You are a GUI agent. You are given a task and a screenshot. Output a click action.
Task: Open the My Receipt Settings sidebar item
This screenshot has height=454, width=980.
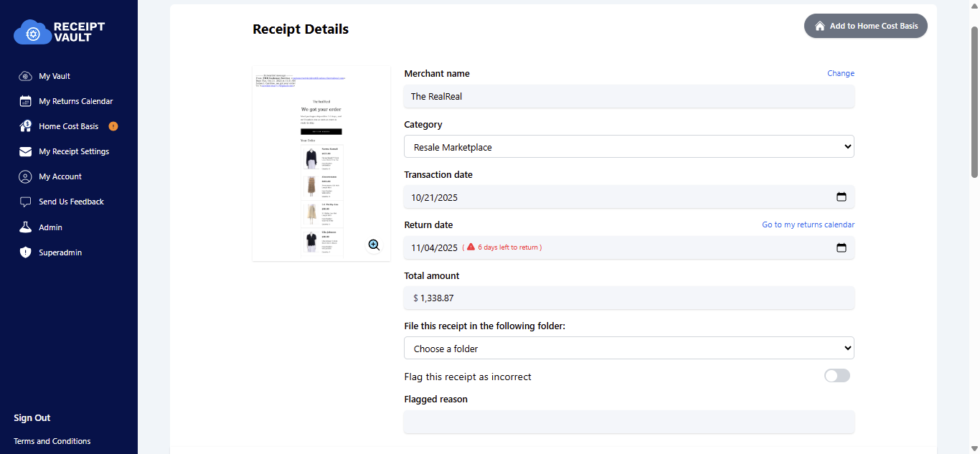click(74, 151)
